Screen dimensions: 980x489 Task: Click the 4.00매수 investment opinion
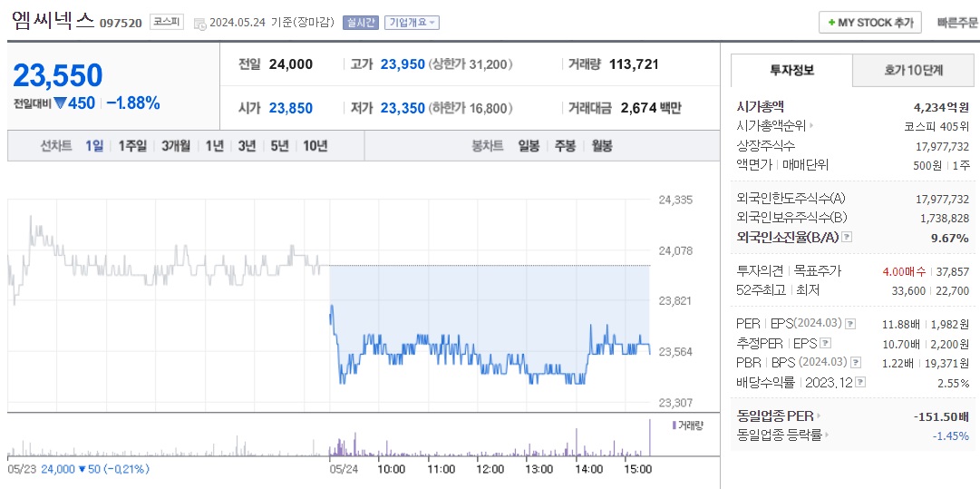click(905, 271)
